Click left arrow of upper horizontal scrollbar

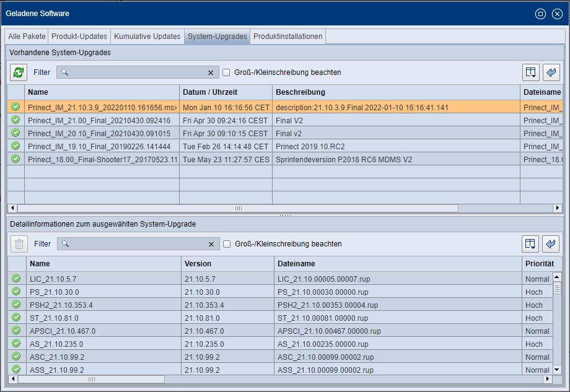point(12,208)
